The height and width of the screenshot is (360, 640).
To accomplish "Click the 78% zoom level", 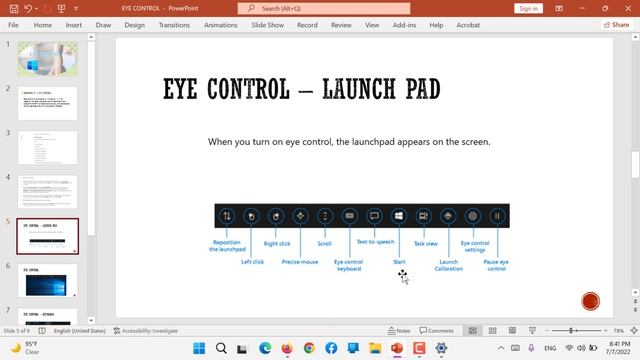I will (x=619, y=331).
